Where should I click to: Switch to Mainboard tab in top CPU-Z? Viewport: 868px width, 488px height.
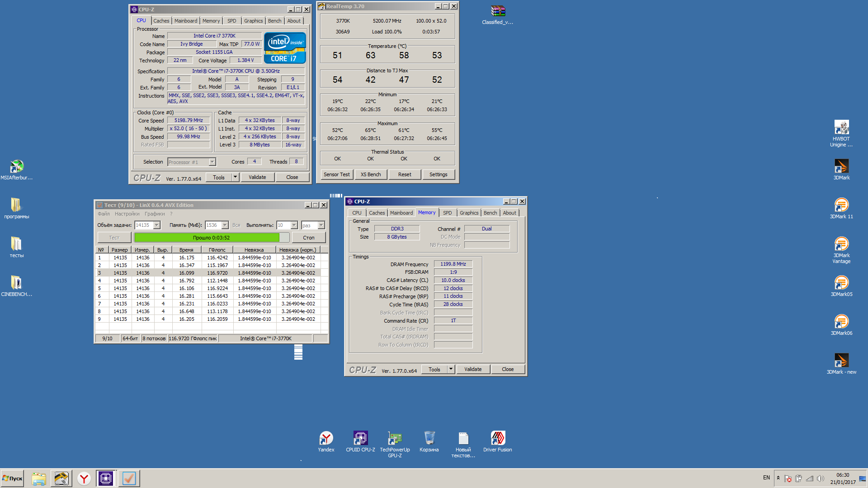coord(186,21)
